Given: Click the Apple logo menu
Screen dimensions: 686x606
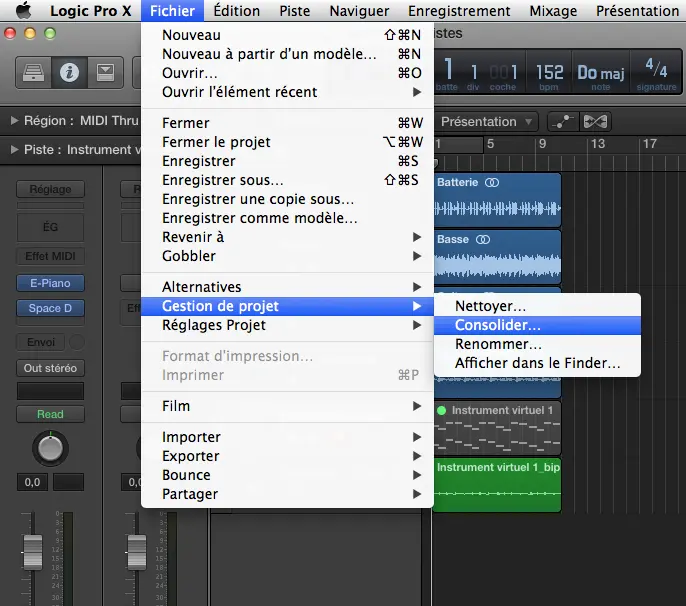Looking at the screenshot, I should pos(16,11).
